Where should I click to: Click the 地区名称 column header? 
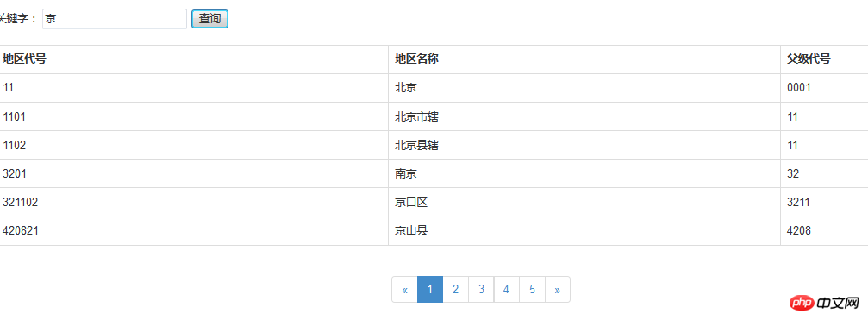click(x=584, y=60)
